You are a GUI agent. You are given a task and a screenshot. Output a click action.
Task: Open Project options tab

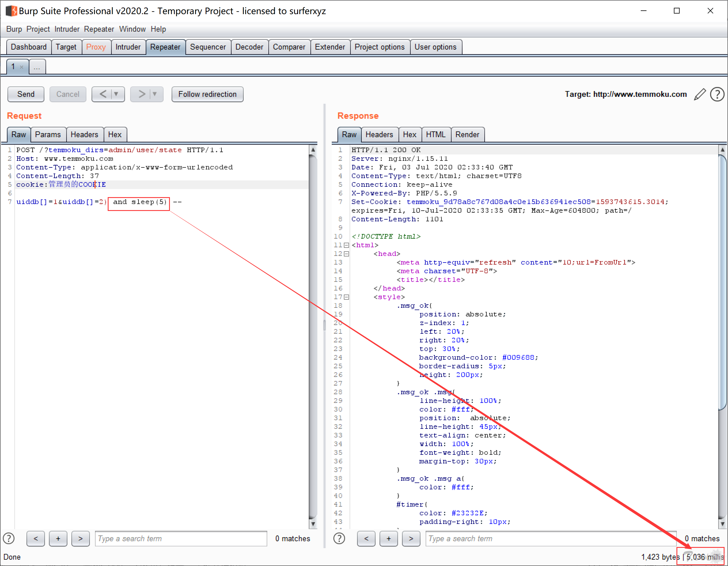click(380, 47)
